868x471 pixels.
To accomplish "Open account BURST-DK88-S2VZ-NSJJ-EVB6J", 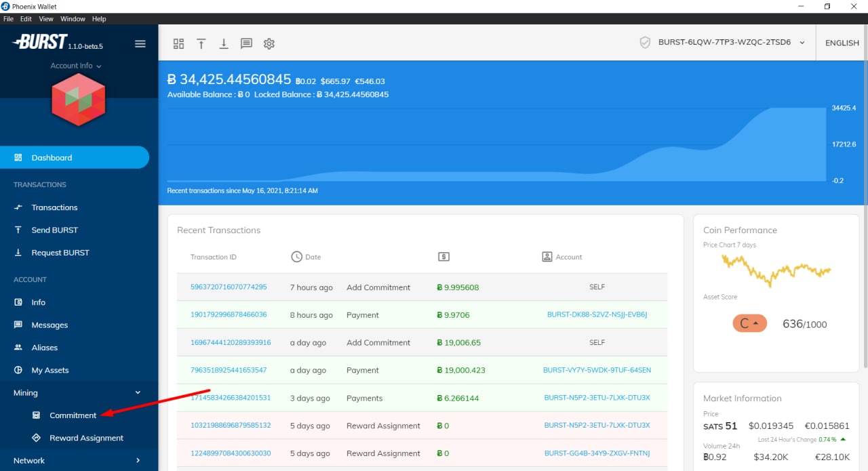I will click(597, 314).
